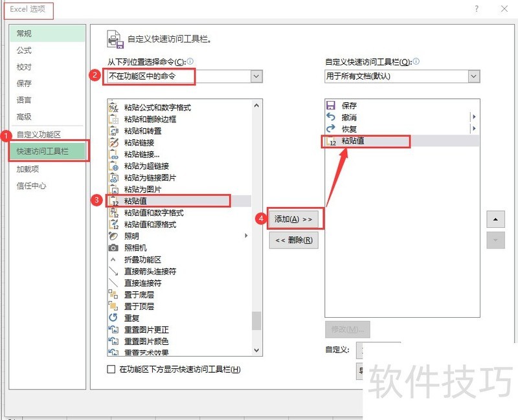
Task: Select the 粘贴链接... entry with ellipsis
Action: [x=179, y=154]
